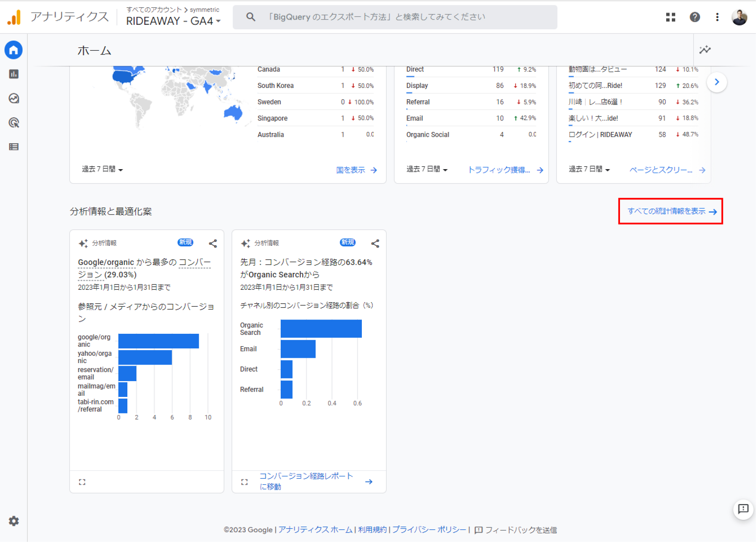The width and height of the screenshot is (756, 542).
Task: Click the 国を表示 link
Action: (351, 170)
